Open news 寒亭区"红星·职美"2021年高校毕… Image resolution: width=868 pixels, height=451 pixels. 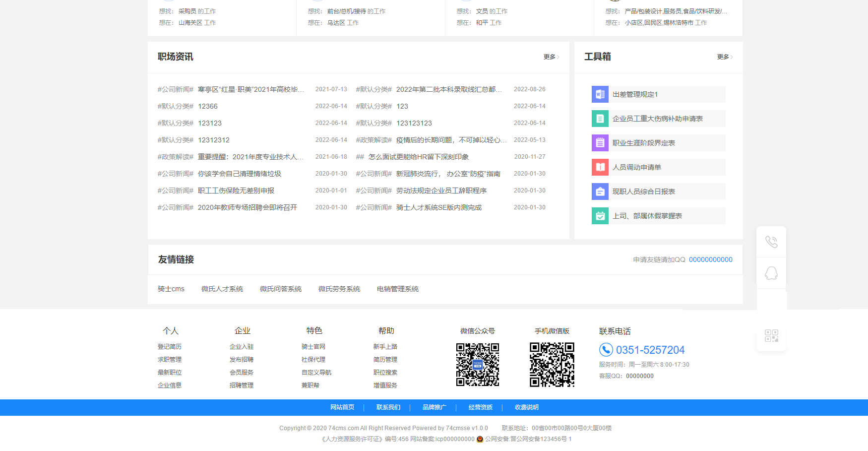click(x=251, y=89)
